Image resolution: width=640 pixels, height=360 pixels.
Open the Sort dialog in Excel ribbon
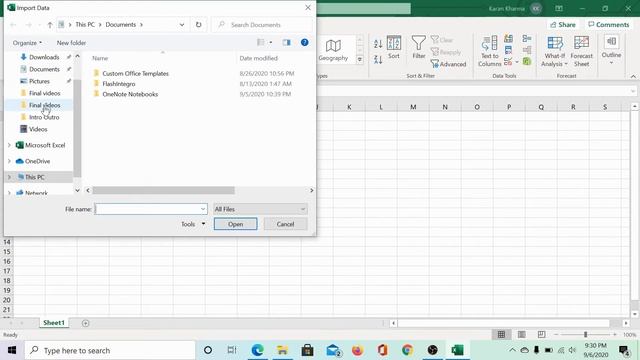coord(394,48)
